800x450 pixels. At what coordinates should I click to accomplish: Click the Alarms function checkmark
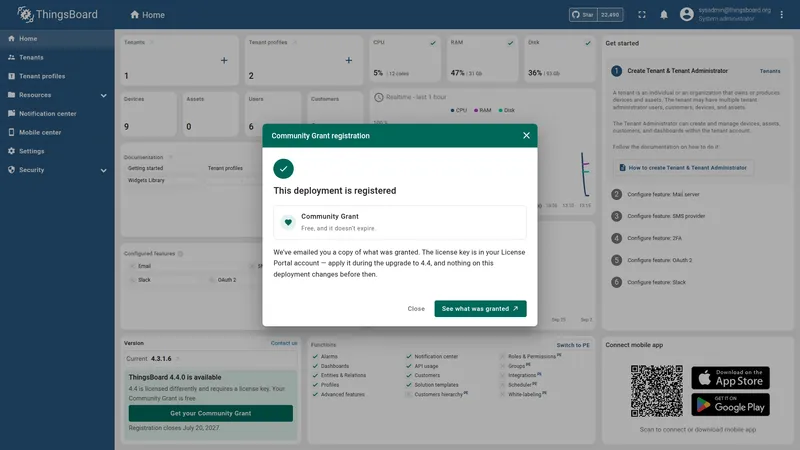(315, 357)
